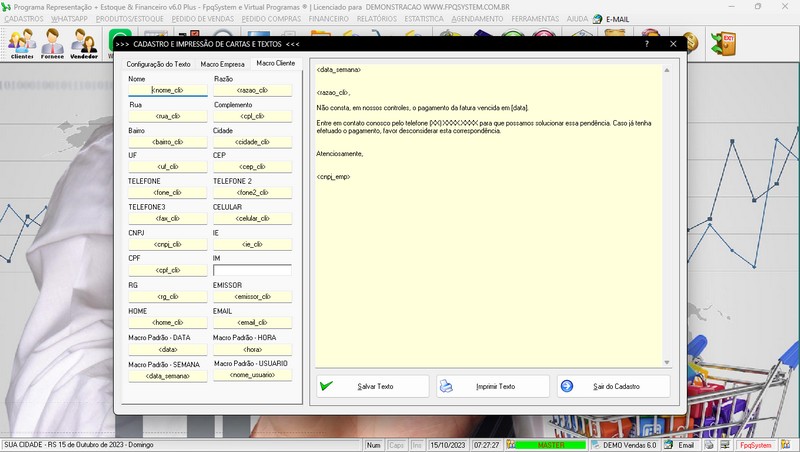
Task: Click the CNPJ macro field <cnpj_cli>
Action: pyautogui.click(x=168, y=244)
